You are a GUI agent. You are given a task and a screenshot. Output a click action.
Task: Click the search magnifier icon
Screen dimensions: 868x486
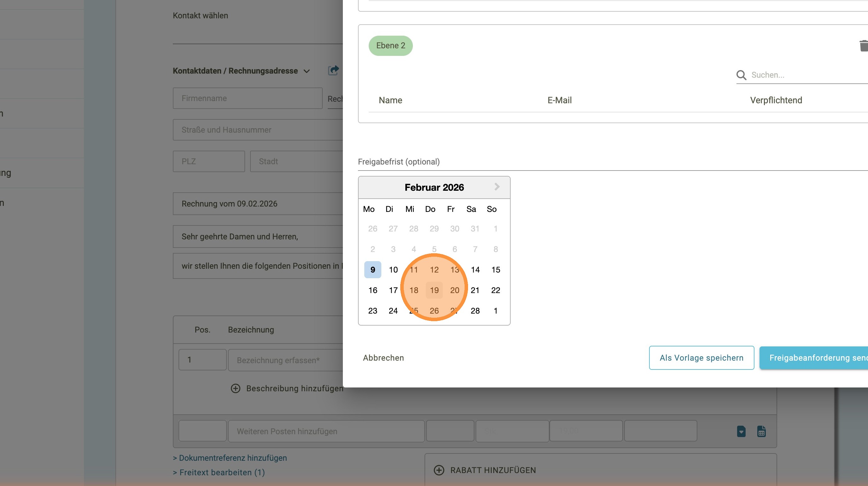(741, 75)
